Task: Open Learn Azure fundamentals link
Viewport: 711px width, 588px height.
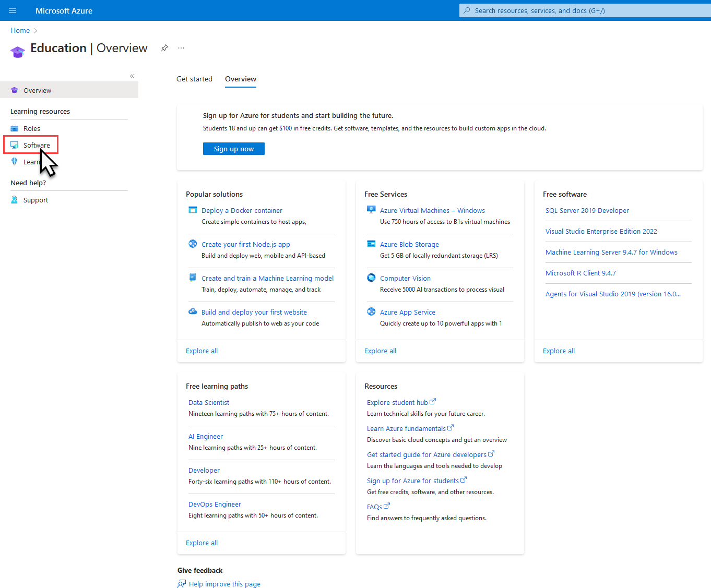Action: coord(406,429)
